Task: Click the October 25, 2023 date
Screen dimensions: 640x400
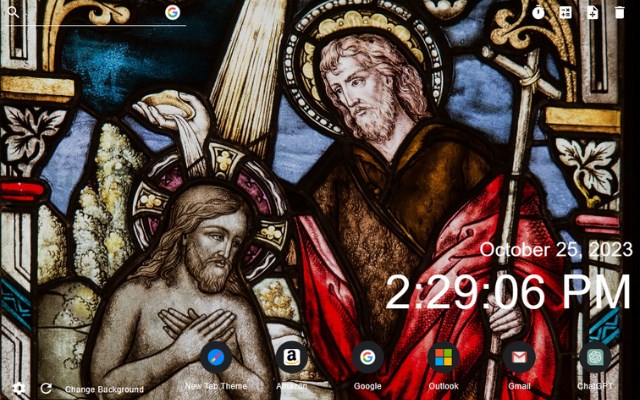Action: (556, 249)
